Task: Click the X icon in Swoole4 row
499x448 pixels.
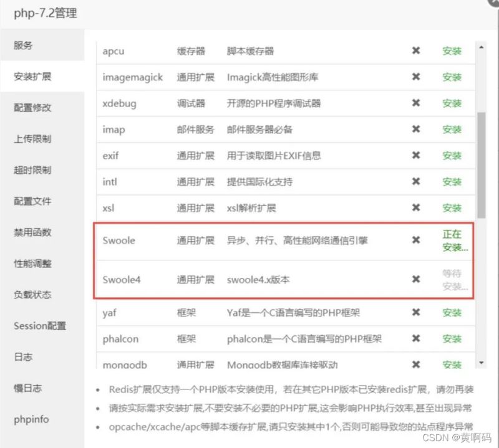Action: pyautogui.click(x=416, y=279)
